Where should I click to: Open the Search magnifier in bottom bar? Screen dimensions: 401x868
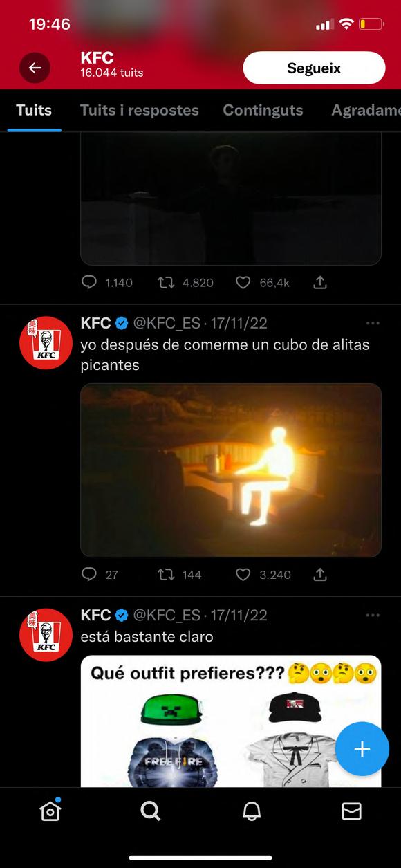pos(151,811)
